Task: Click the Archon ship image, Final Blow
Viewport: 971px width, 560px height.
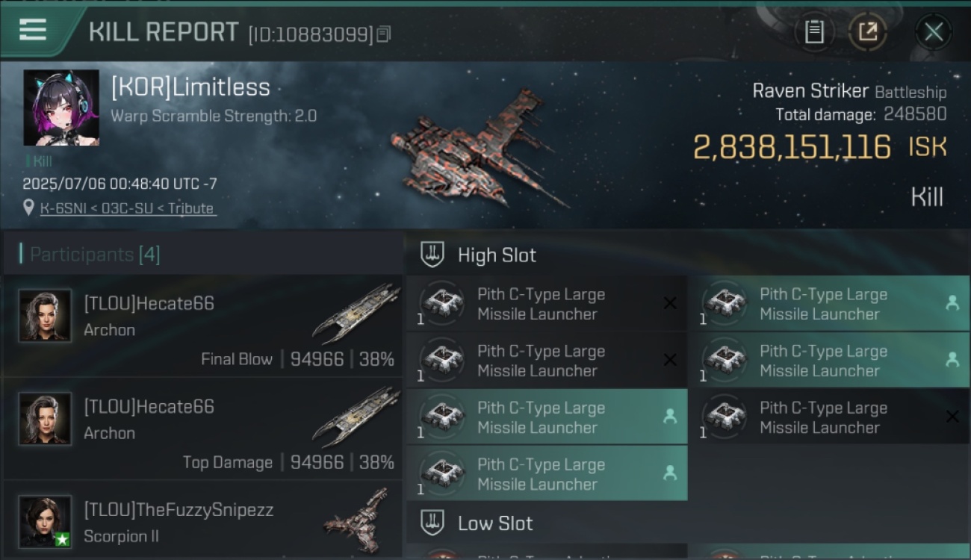Action: 356,313
